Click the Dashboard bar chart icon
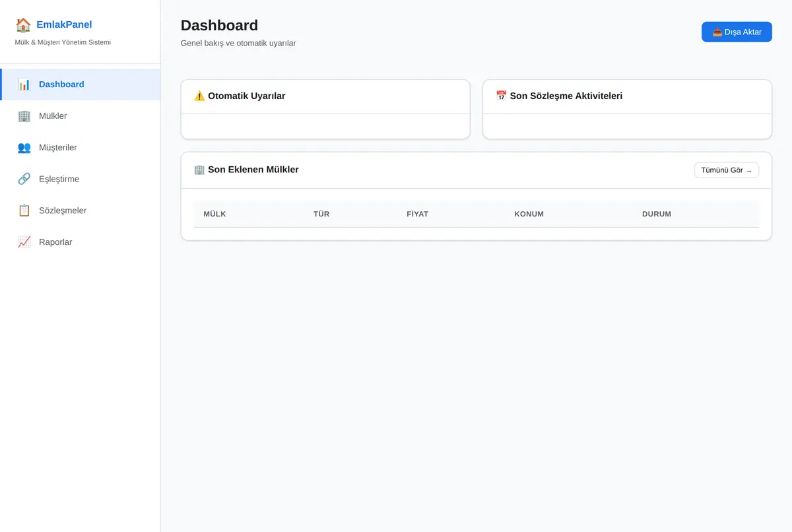Viewport: 792px width, 532px height. pyautogui.click(x=24, y=84)
